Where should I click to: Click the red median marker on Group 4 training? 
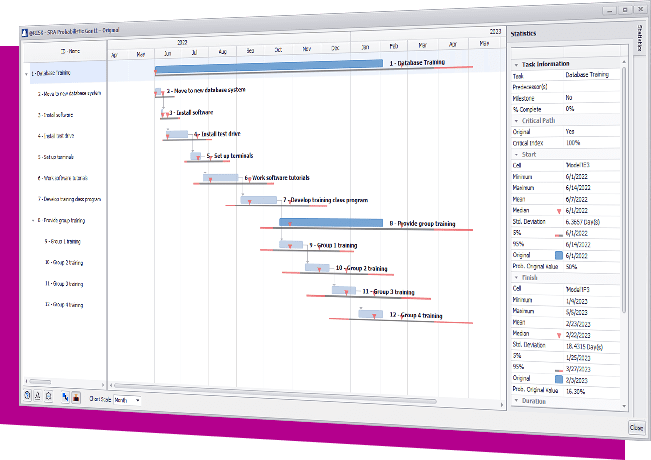tap(374, 316)
